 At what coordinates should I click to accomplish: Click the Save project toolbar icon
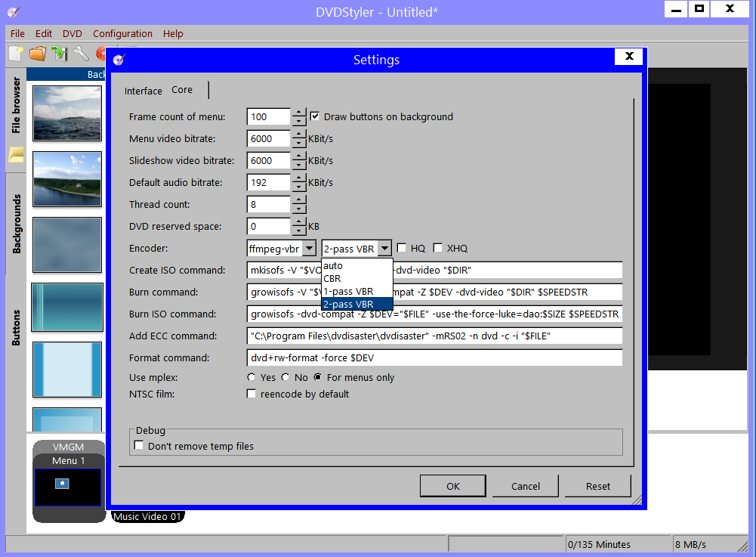click(60, 53)
